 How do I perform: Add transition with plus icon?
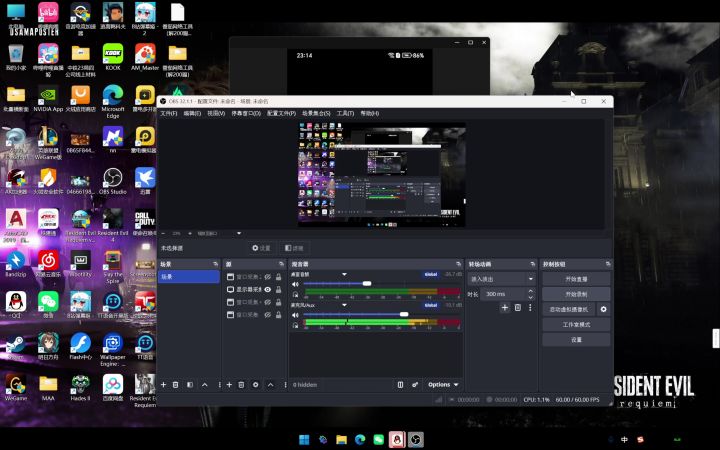pos(505,308)
